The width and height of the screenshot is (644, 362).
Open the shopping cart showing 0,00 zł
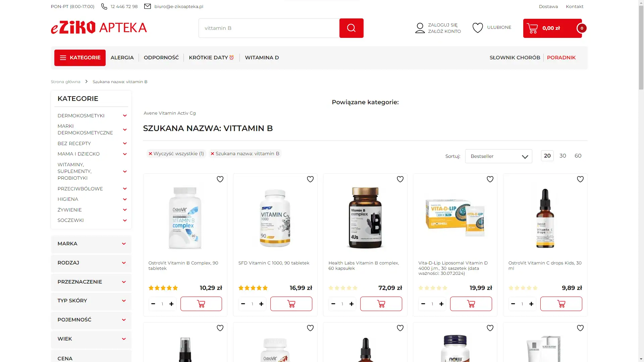tap(552, 28)
